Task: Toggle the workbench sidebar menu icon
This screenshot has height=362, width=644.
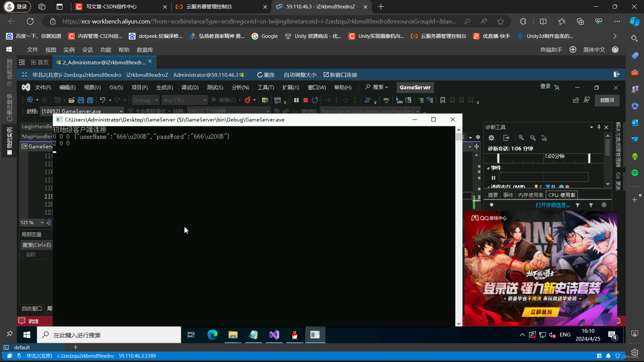Action: coord(22,62)
